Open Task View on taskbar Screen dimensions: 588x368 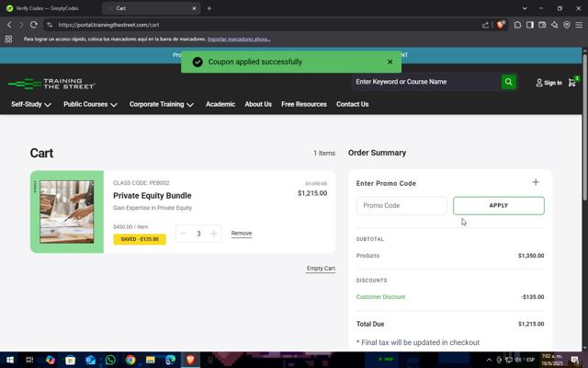(29, 360)
